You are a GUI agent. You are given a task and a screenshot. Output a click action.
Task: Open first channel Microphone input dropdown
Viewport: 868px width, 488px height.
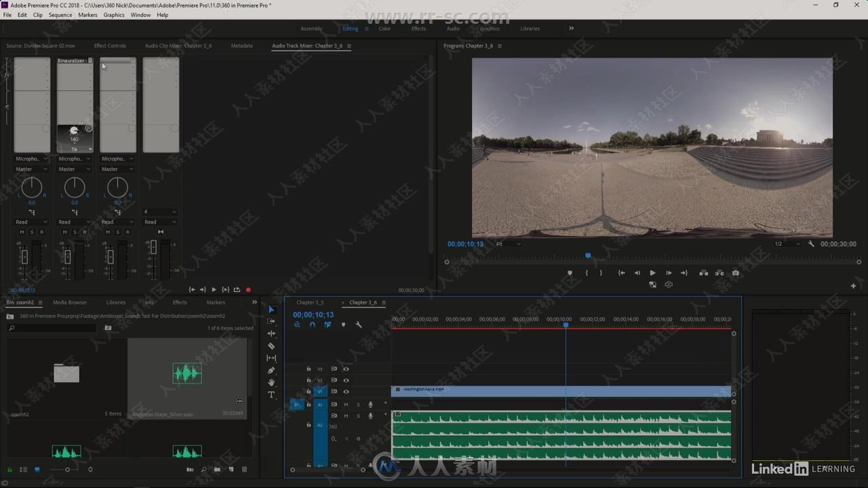point(31,159)
